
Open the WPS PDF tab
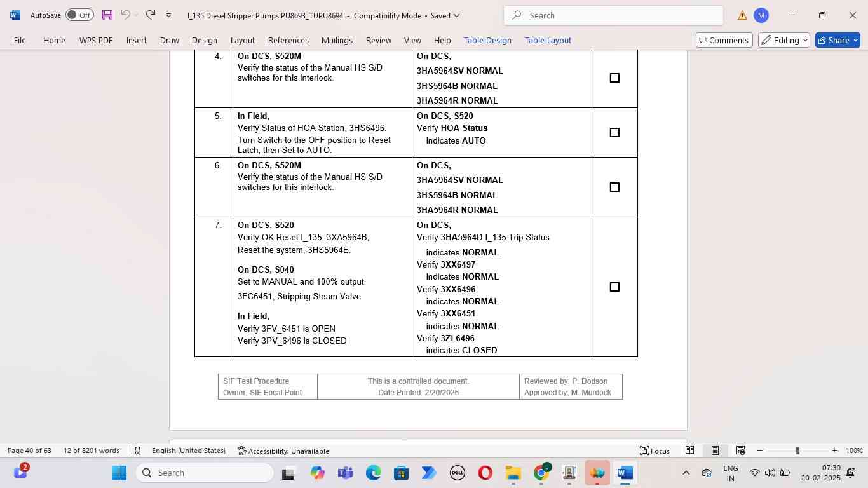point(96,40)
